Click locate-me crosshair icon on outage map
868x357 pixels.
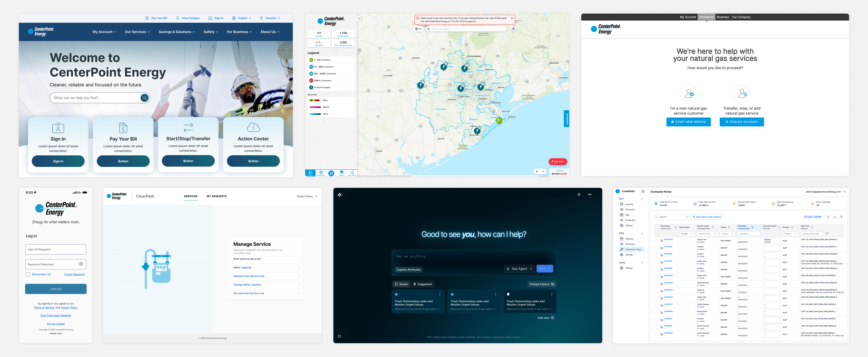coord(513,29)
